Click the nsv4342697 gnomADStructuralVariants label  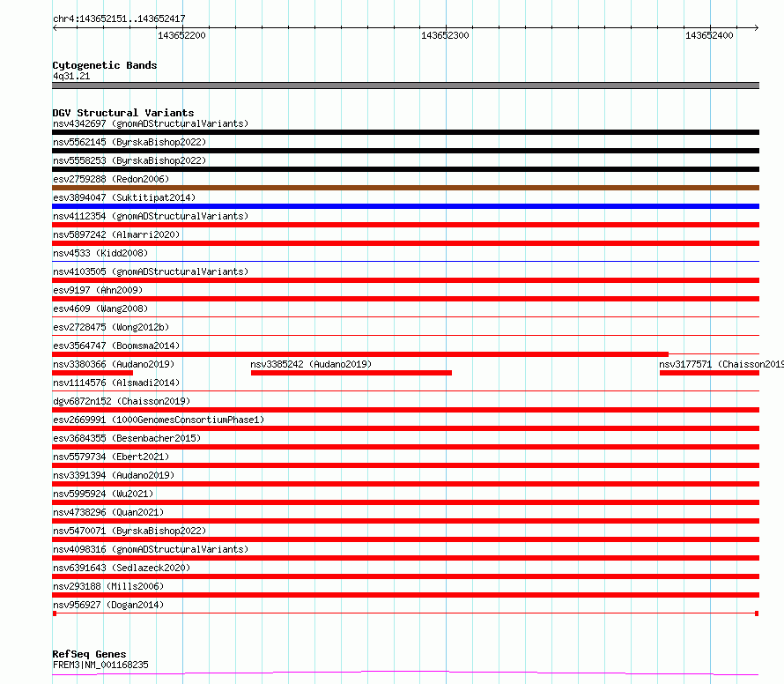(151, 123)
